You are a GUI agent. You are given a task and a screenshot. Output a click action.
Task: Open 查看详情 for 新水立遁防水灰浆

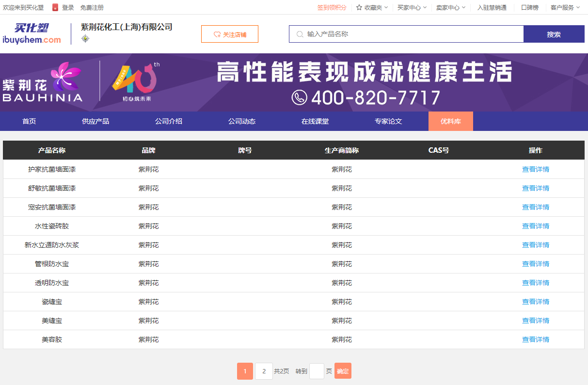pos(536,245)
